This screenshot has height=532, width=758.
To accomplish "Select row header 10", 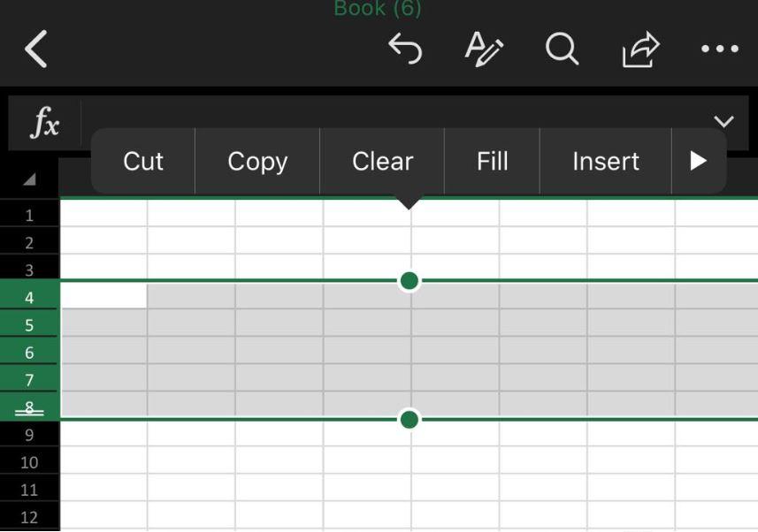I will point(29,462).
